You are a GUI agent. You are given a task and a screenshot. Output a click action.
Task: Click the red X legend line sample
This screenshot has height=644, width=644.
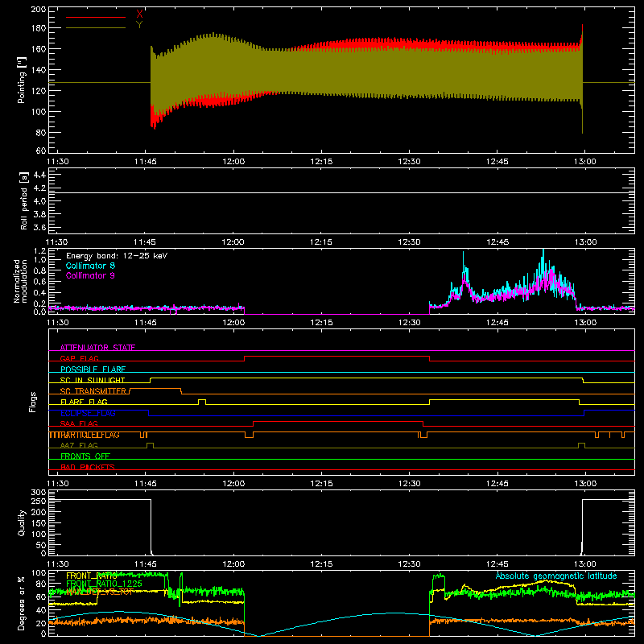click(x=96, y=17)
